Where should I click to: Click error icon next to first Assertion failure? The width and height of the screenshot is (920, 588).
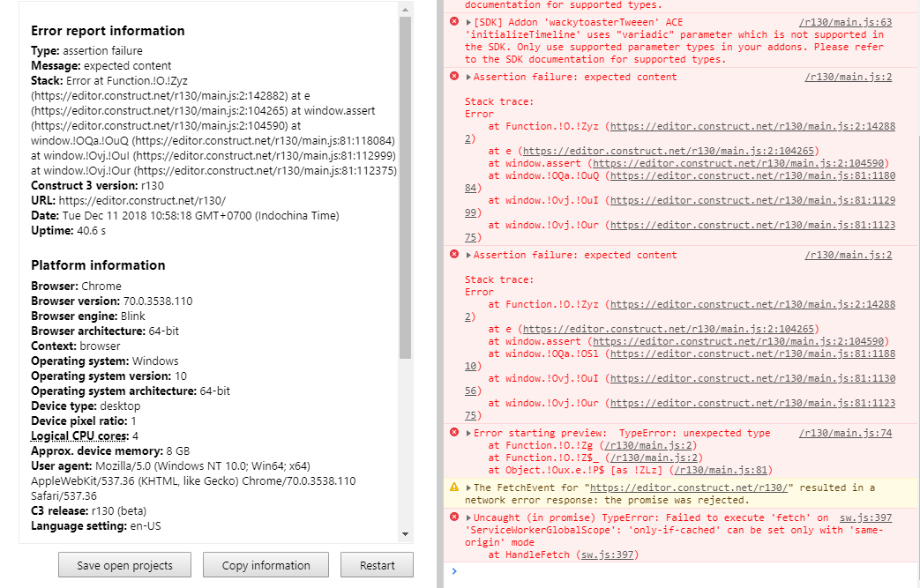point(454,76)
